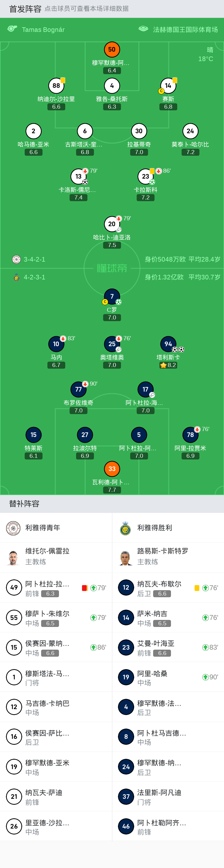Click the stadium icon beside 法赫德国王国际体育场

[143, 29]
